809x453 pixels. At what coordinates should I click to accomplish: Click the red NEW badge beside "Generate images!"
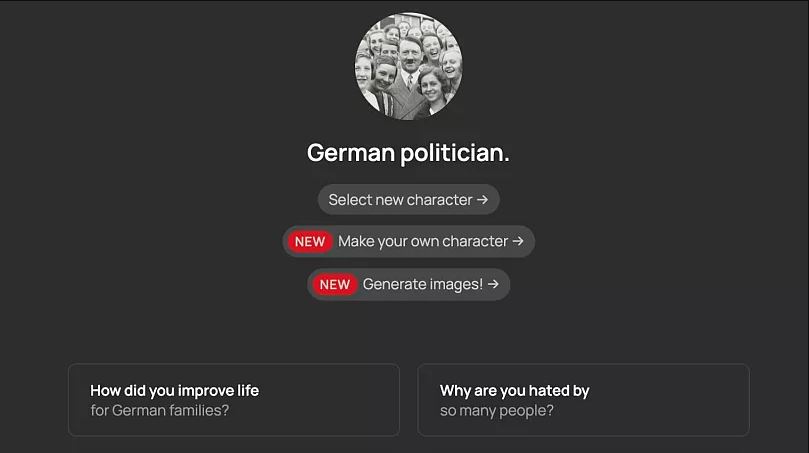click(335, 284)
